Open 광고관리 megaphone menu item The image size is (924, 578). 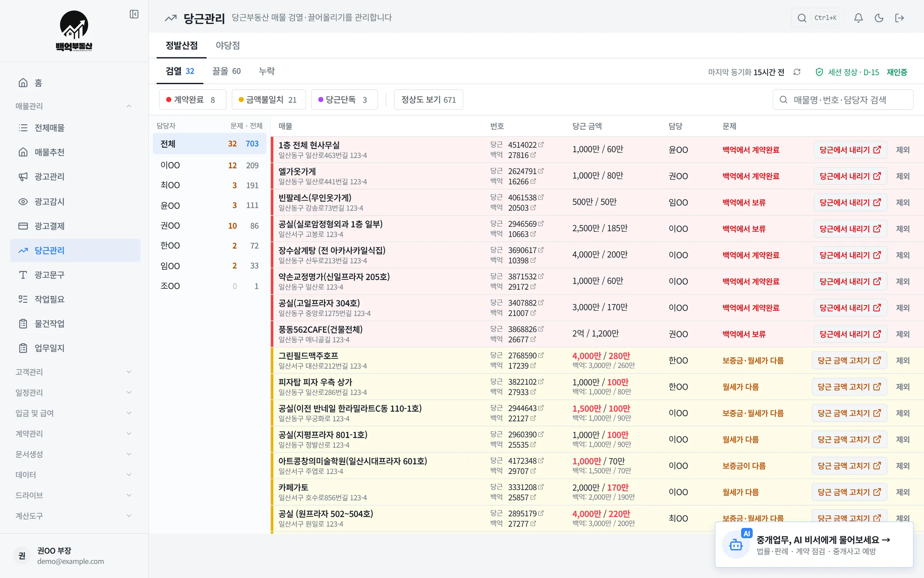[x=75, y=177]
